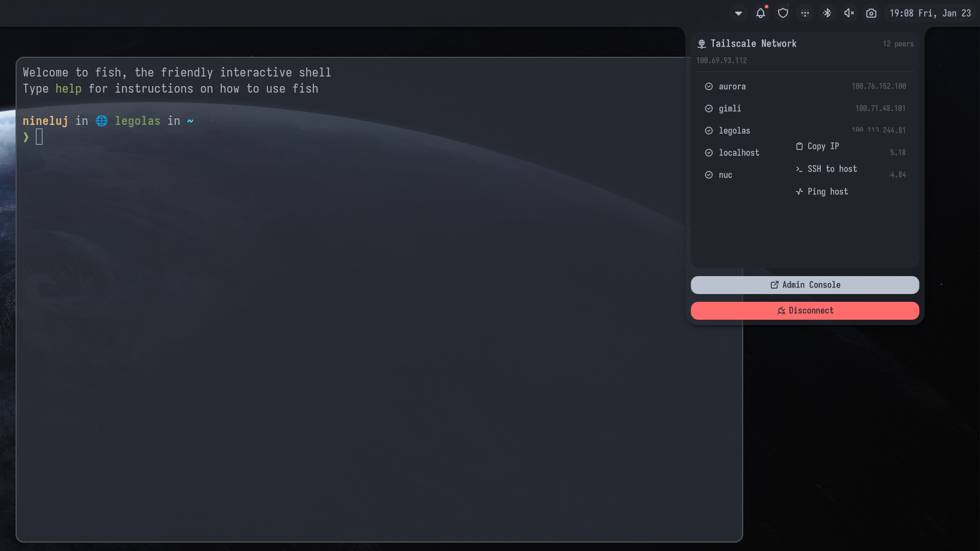The image size is (980, 551).
Task: Choose Ping host menu entry
Action: (x=836, y=192)
